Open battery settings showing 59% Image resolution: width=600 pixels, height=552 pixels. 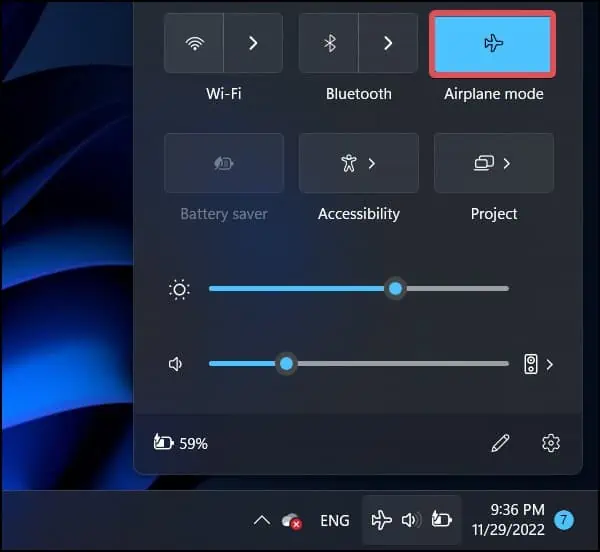pos(181,443)
